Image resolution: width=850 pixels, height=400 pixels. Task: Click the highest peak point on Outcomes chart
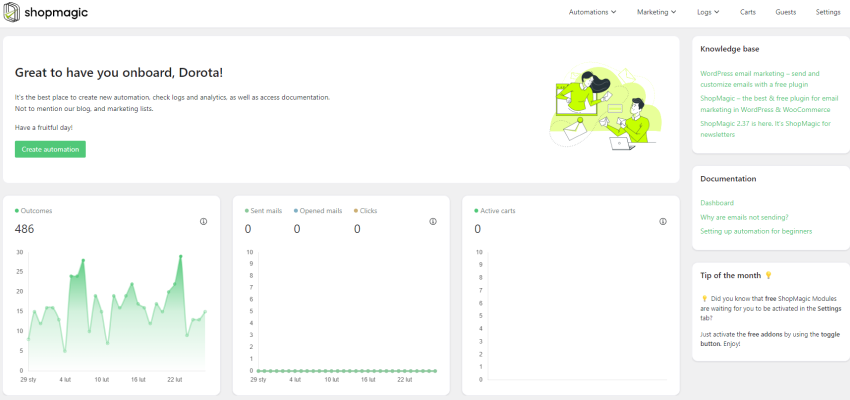tap(181, 256)
